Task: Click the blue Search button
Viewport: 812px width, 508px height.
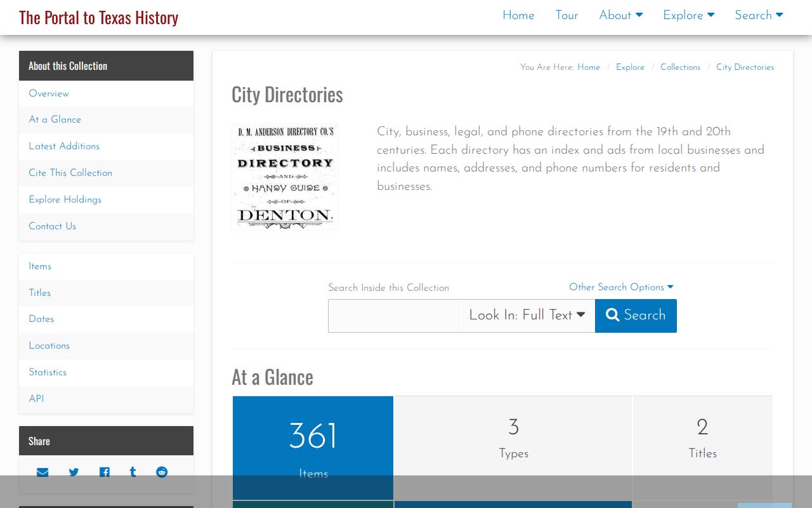Action: click(636, 316)
